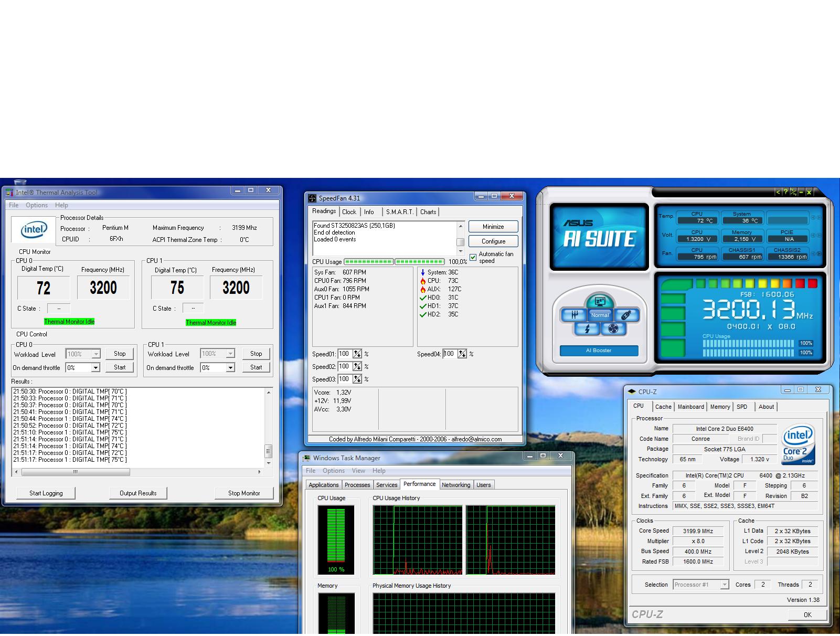Screen dimensions: 840x636
Task: Click the Output Results button
Action: point(138,493)
